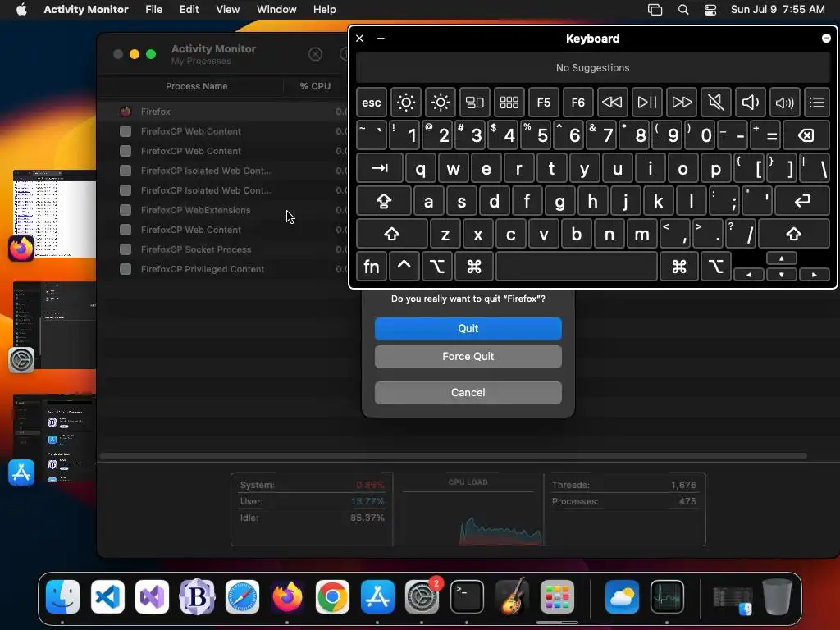The height and width of the screenshot is (630, 840).
Task: Open GarageBand from the Dock
Action: pos(512,597)
